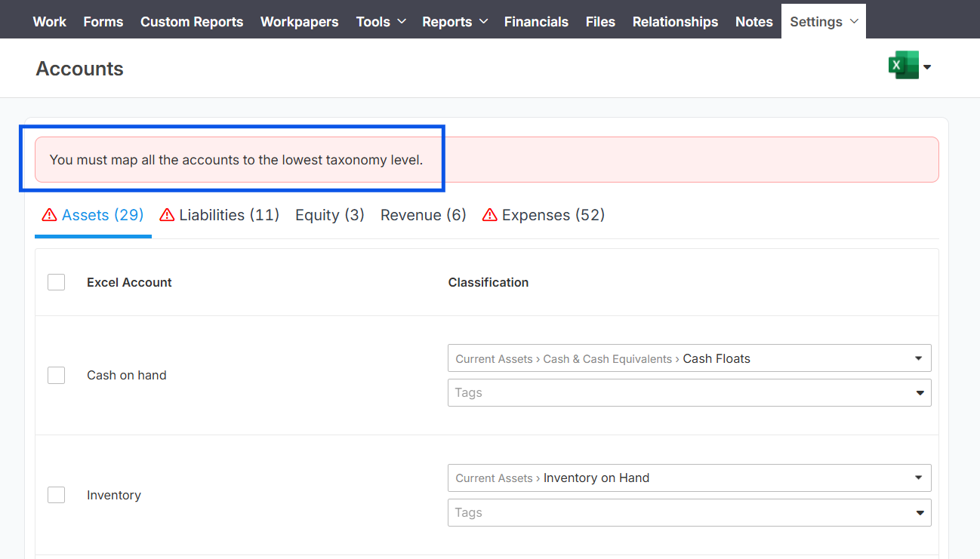
Task: Click the Excel export icon
Action: click(x=903, y=66)
